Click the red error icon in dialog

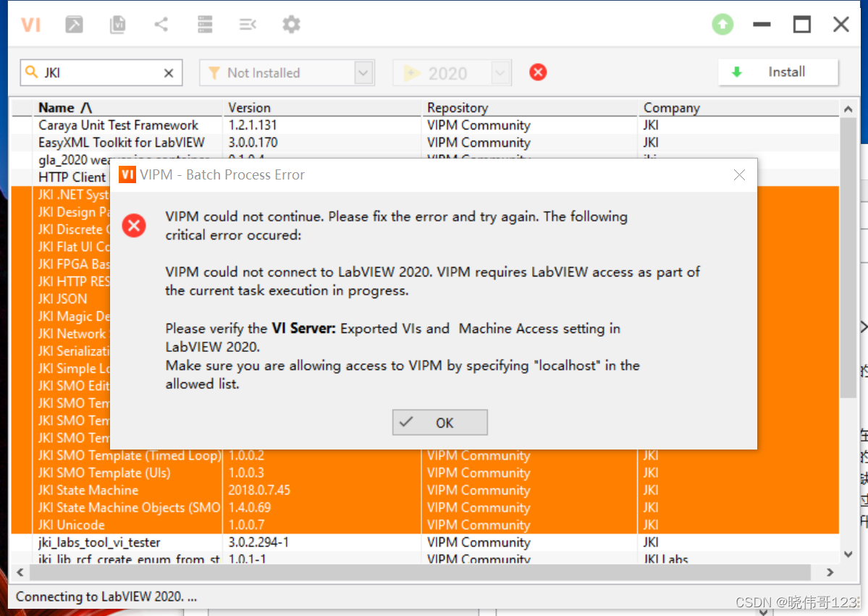pyautogui.click(x=134, y=226)
